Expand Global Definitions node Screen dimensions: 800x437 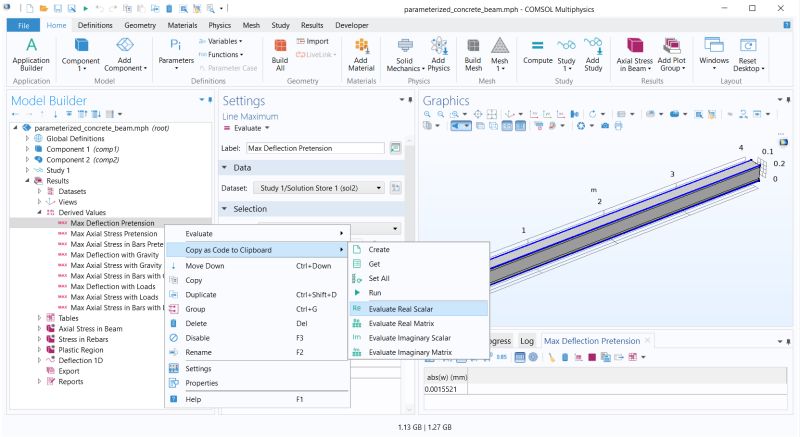[28, 138]
